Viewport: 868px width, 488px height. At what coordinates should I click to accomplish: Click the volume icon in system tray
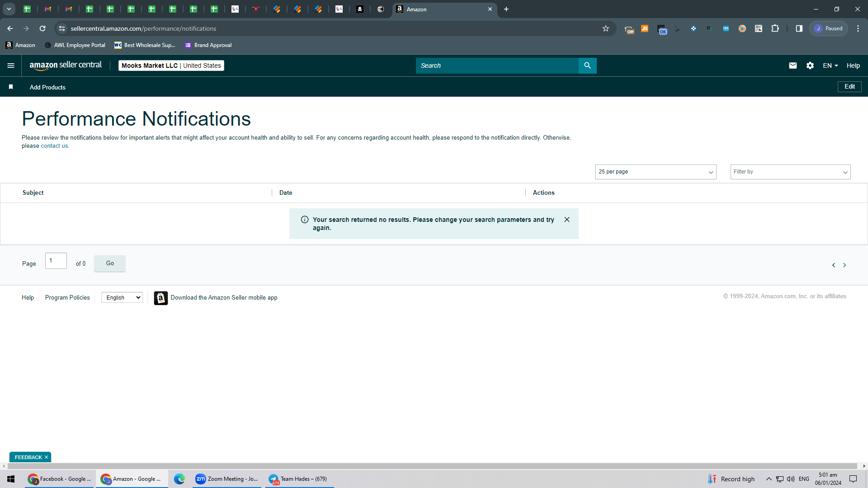791,479
